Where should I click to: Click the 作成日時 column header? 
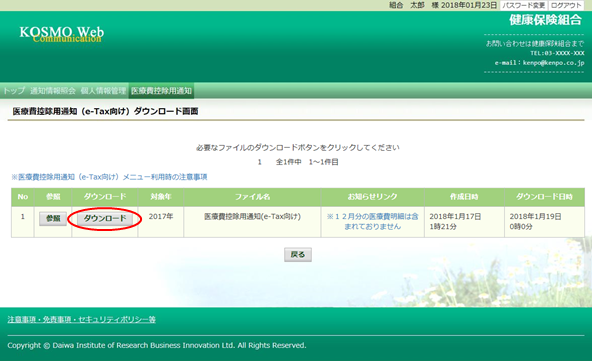464,197
